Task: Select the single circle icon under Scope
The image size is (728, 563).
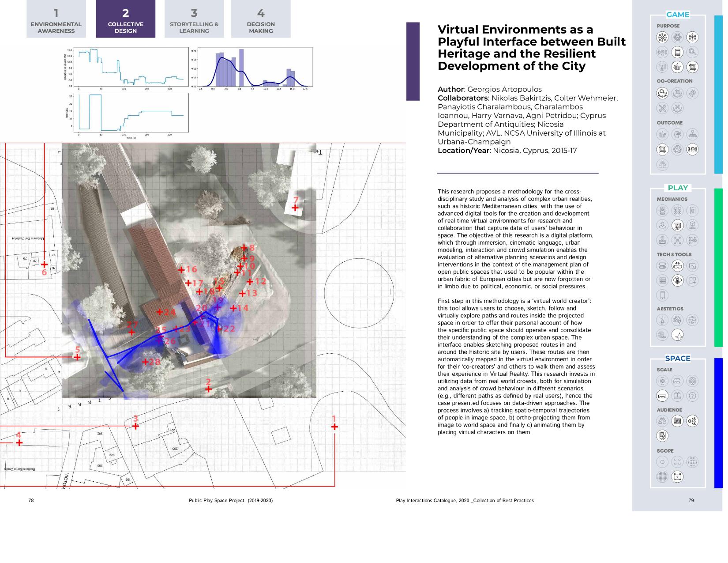Action: [662, 462]
